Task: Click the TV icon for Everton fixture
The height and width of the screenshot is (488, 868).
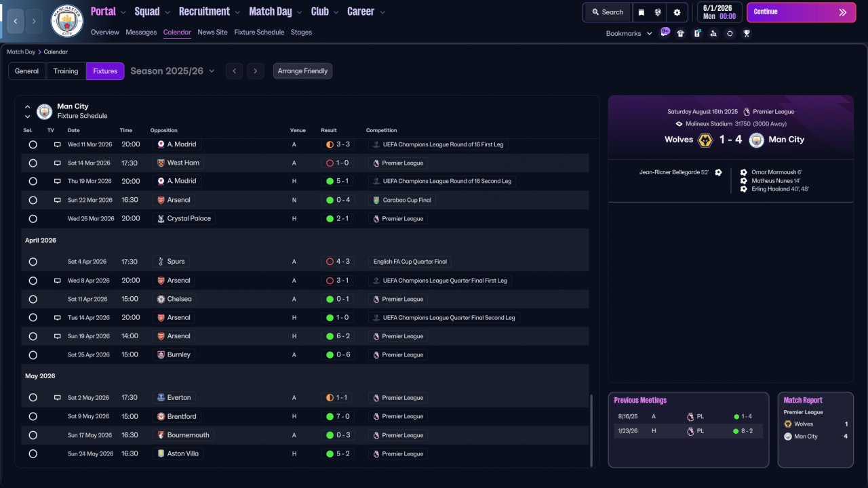Action: [x=58, y=398]
